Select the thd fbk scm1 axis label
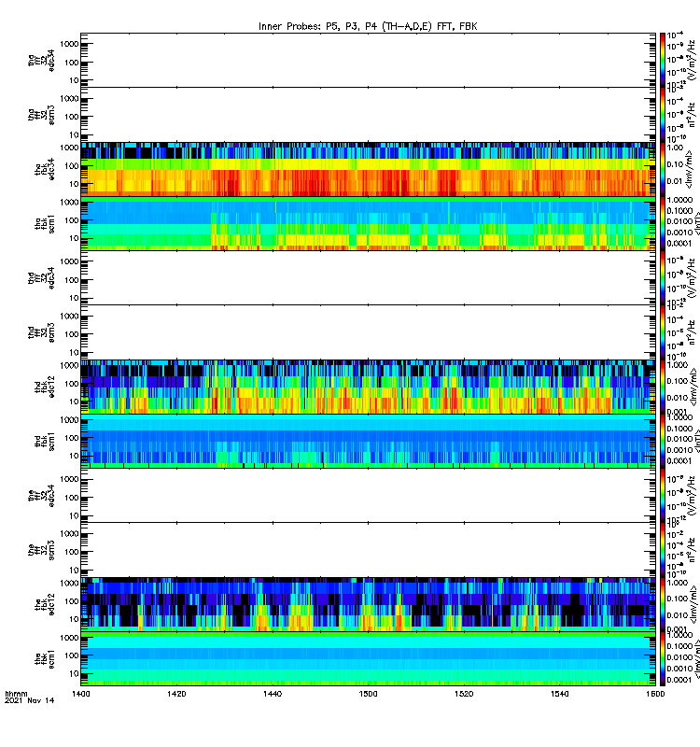Image resolution: width=700 pixels, height=747 pixels. 45,441
